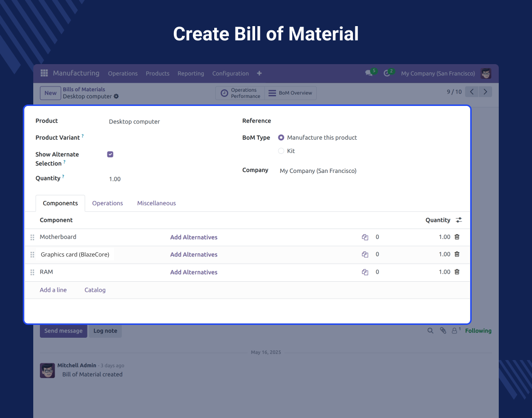Image resolution: width=532 pixels, height=418 pixels.
Task: Select the Kit radio option
Action: click(x=281, y=151)
